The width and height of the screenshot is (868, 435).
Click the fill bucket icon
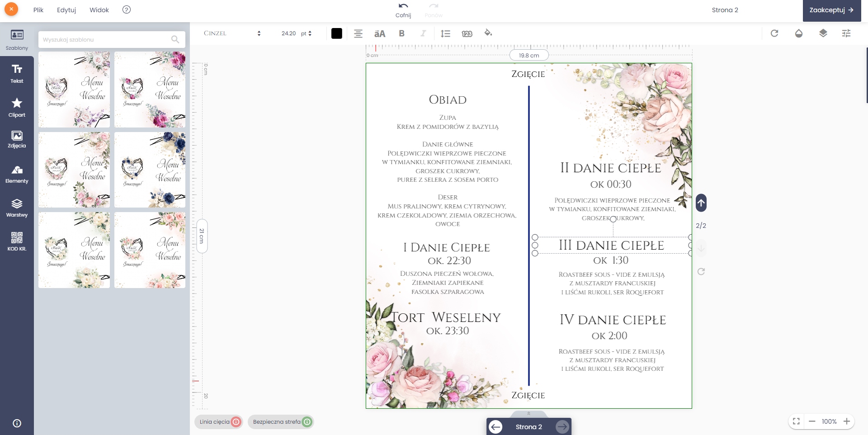[x=488, y=33]
